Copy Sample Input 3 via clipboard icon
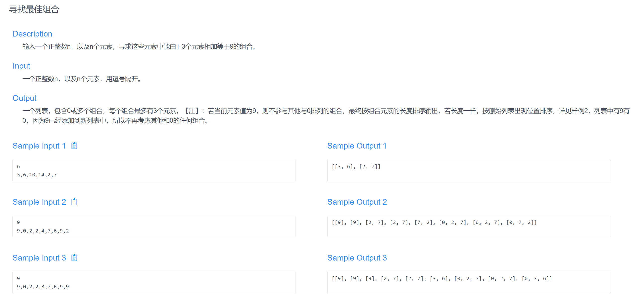 [74, 258]
